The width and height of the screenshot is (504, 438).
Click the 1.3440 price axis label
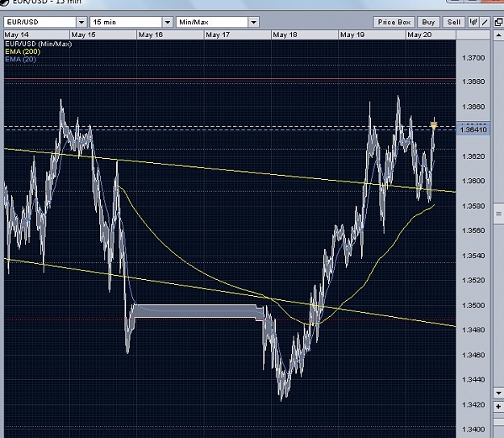click(x=473, y=380)
